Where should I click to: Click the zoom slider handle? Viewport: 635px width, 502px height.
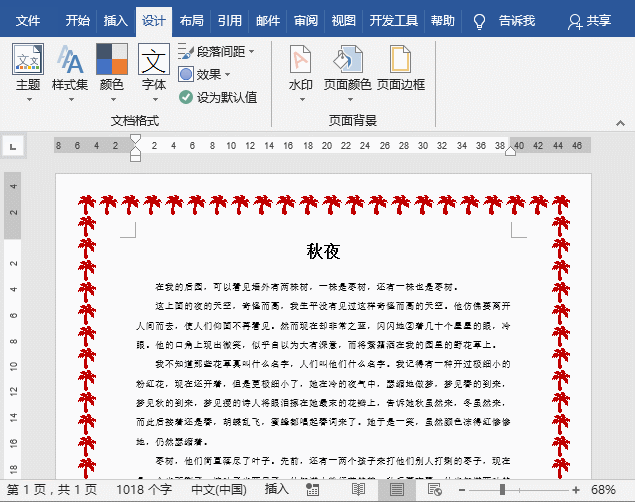click(502, 490)
